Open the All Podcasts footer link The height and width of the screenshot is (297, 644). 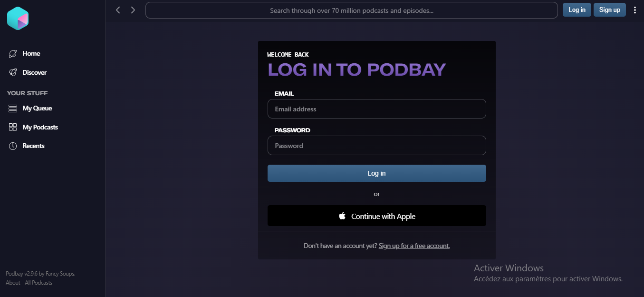[x=38, y=283]
